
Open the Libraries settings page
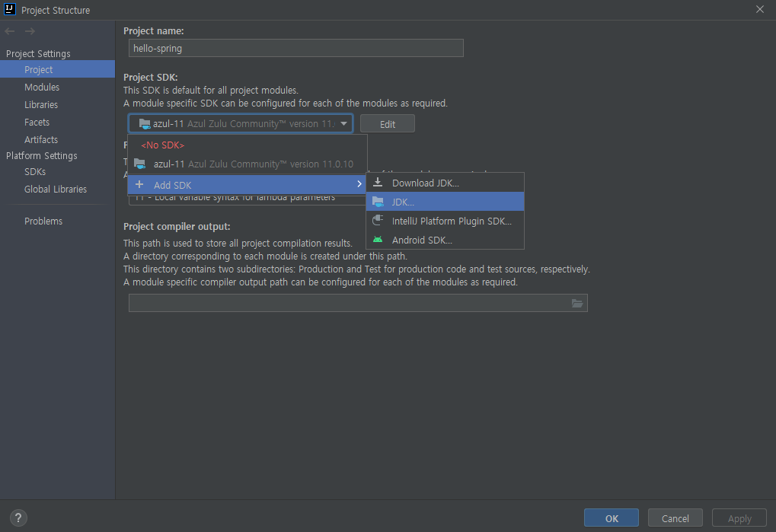57,104
